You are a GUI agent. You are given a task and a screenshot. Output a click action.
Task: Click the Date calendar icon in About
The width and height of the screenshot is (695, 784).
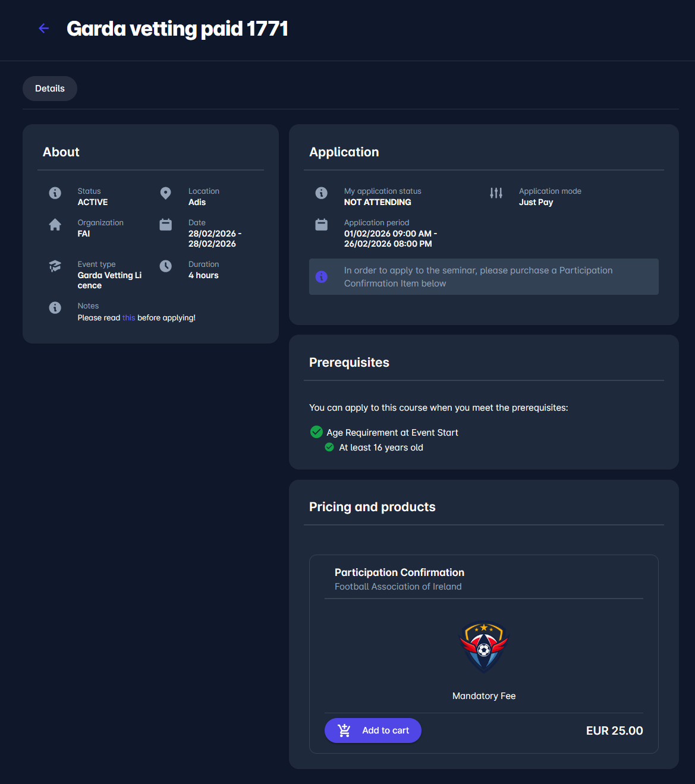pyautogui.click(x=166, y=225)
